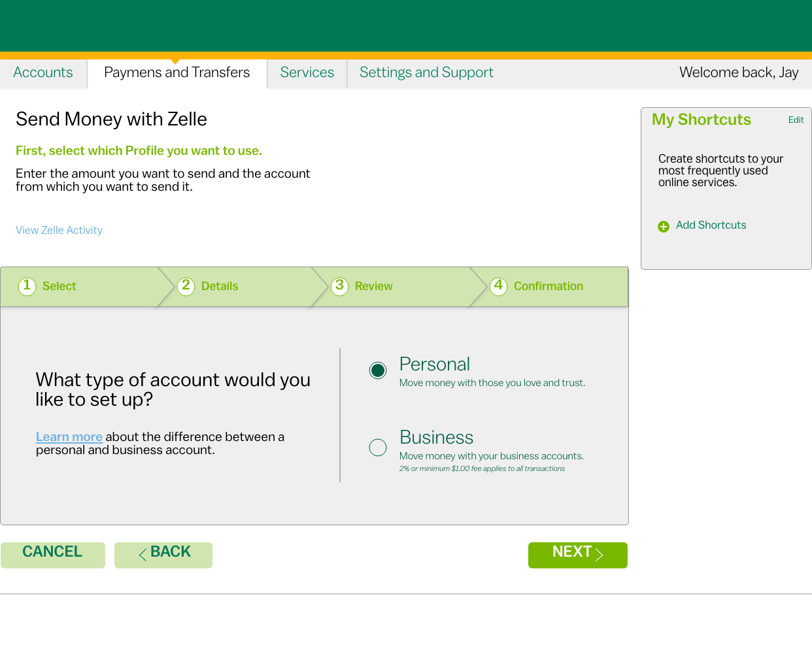Open View Zelle Activity link
Viewport: 812px width, 669px height.
click(59, 230)
